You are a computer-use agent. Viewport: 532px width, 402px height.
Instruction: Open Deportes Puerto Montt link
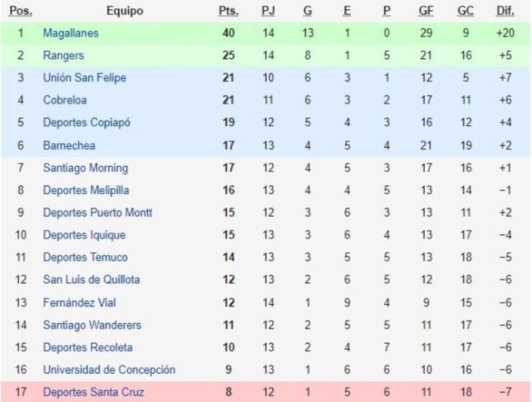(97, 212)
